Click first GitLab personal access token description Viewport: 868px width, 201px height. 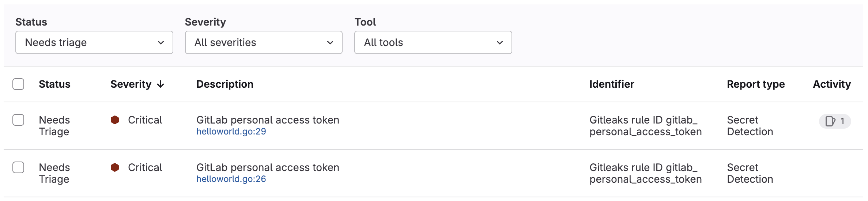[268, 120]
